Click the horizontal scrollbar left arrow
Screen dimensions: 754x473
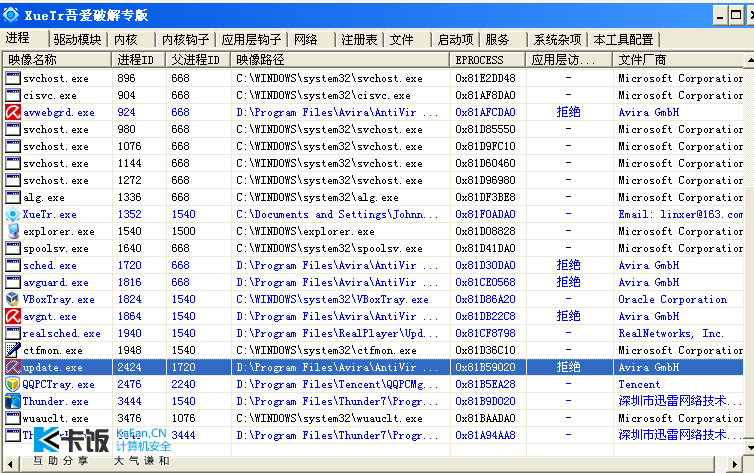(x=11, y=464)
